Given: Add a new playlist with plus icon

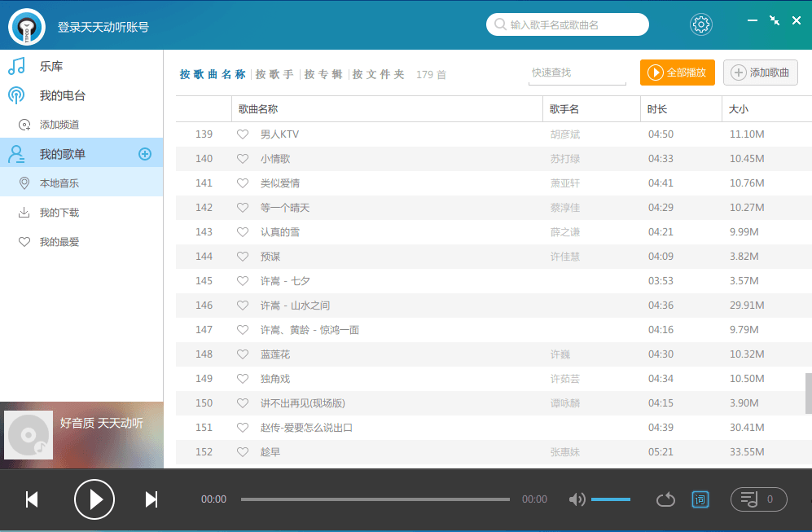Looking at the screenshot, I should [145, 154].
